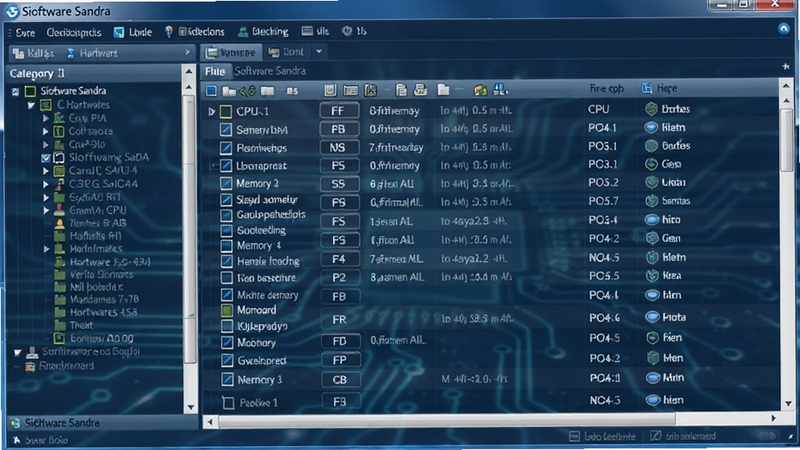Viewport: 800px width, 450px height.
Task: Click the status icon in Memory 4 row
Action: [x=652, y=238]
